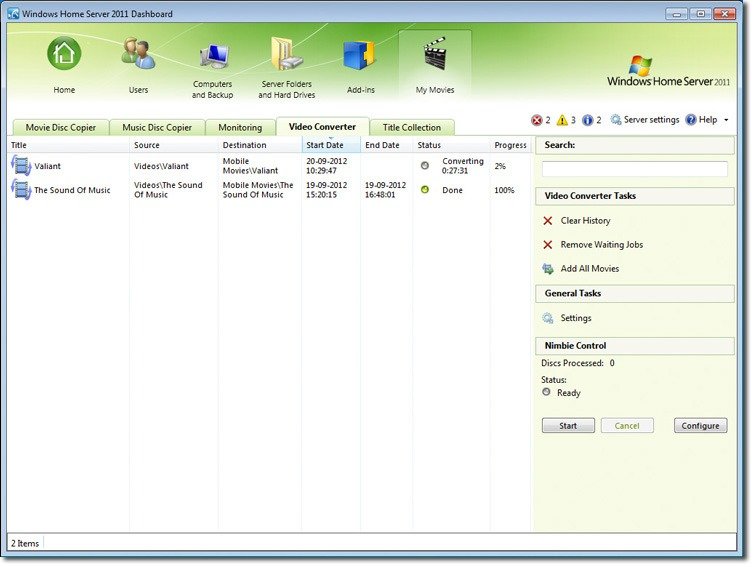Screen dimensions: 753x567
Task: Open Computers and Backup icon
Action: [214, 55]
